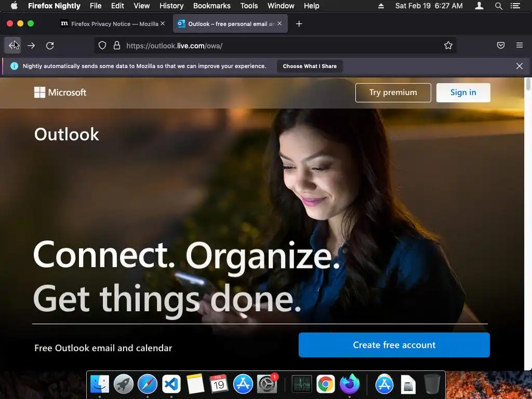This screenshot has height=399, width=532.
Task: Click Firefox Nightly icon in Dock
Action: pyautogui.click(x=350, y=384)
